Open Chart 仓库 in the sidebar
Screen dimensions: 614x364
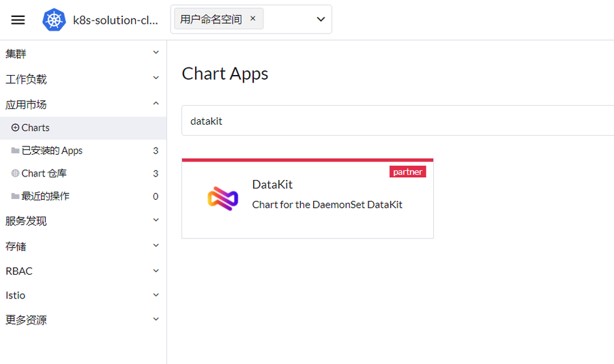(x=83, y=173)
